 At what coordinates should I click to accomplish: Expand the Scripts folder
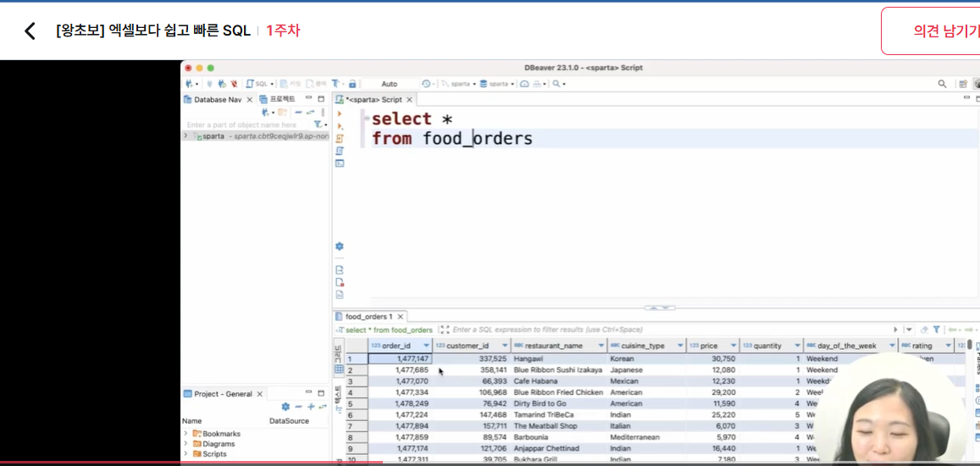click(x=185, y=453)
